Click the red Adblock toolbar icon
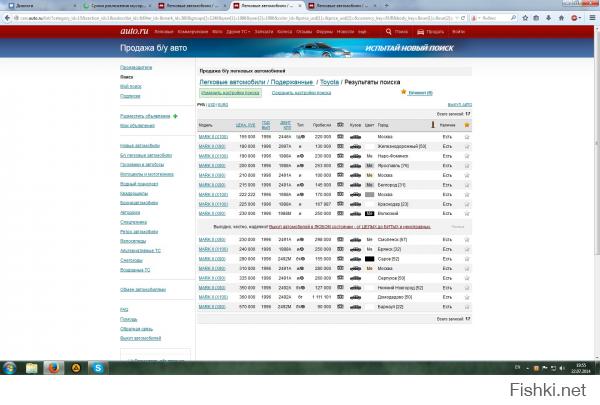The width and height of the screenshot is (600, 405). pos(574,18)
